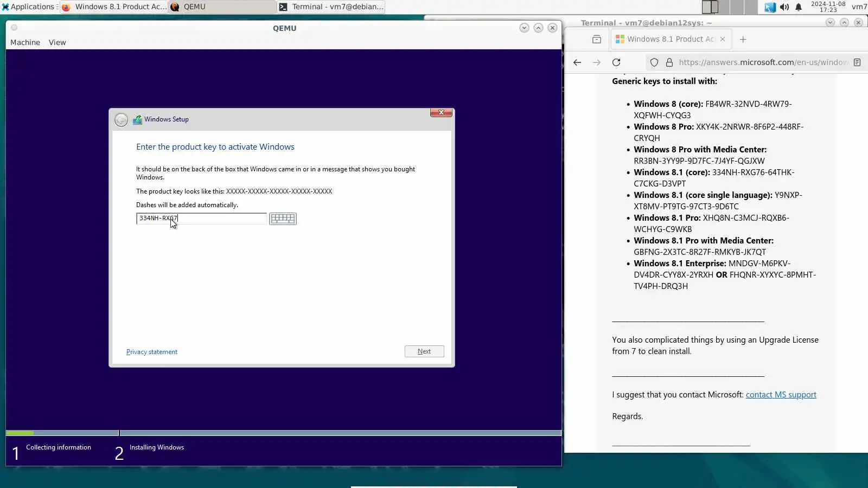Focus the product key input field
The width and height of the screenshot is (868, 488).
pos(201,219)
